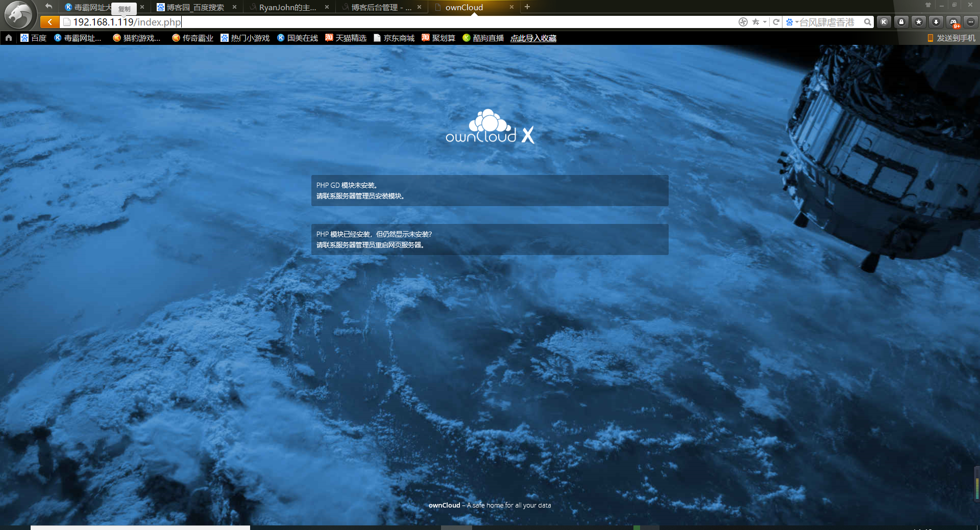Image resolution: width=980 pixels, height=530 pixels.
Task: Click 'A safe home for all your data' text
Action: pyautogui.click(x=509, y=505)
